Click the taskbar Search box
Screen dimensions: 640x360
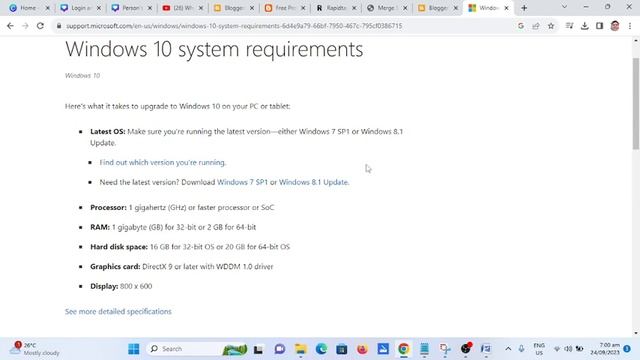(197, 349)
